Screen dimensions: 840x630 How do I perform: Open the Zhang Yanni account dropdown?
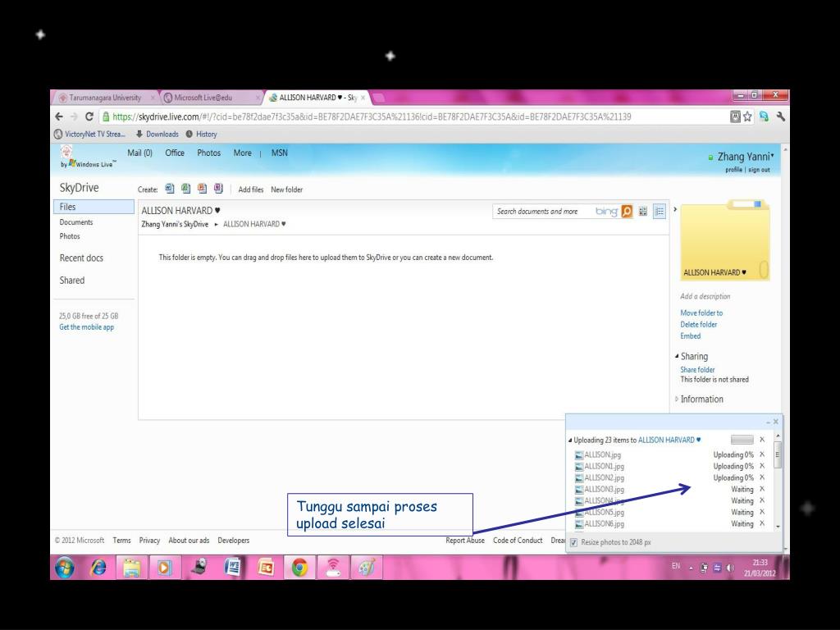coord(745,157)
